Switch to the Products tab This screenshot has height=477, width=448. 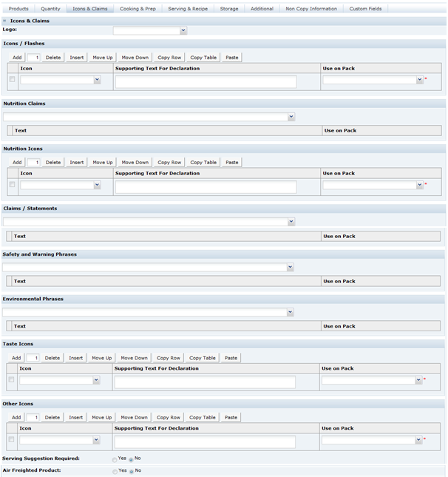(x=18, y=9)
